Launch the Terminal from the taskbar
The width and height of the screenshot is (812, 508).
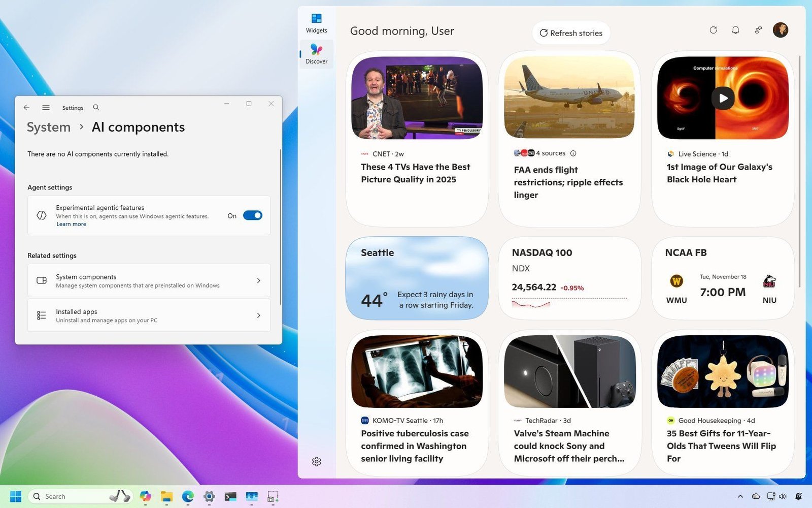pos(231,496)
